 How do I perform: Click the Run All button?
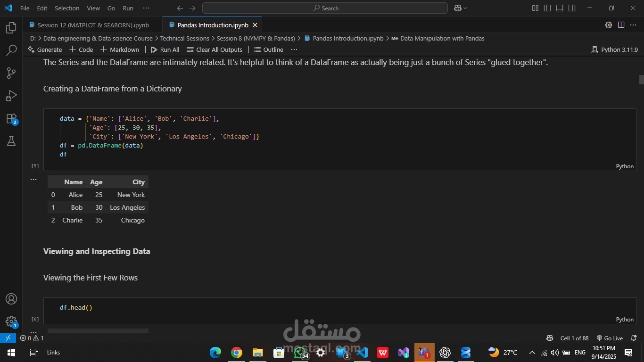click(165, 49)
